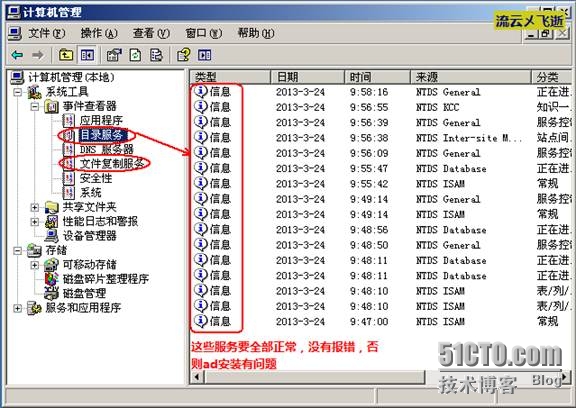
Task: Select the NTDS General event at 9:56:39
Action: [381, 123]
